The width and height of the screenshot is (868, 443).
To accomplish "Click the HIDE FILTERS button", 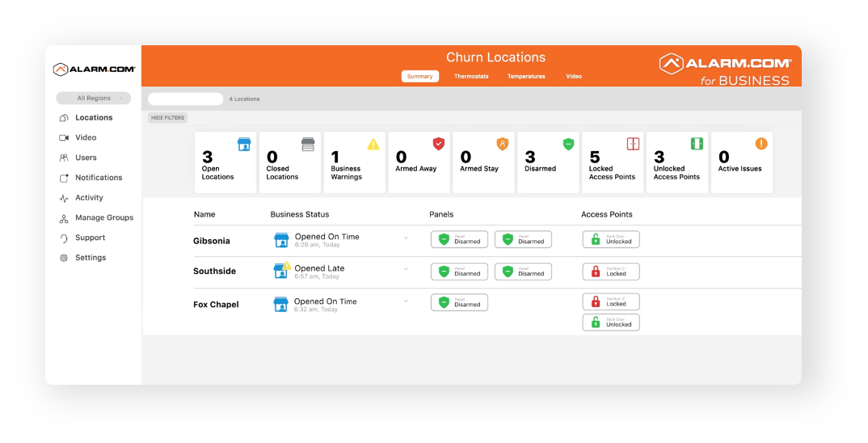I will pos(168,118).
